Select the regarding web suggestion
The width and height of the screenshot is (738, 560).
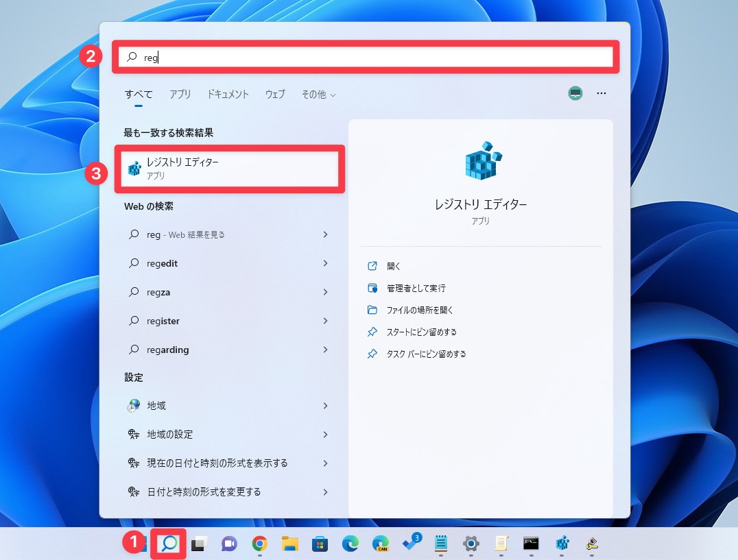(x=228, y=350)
